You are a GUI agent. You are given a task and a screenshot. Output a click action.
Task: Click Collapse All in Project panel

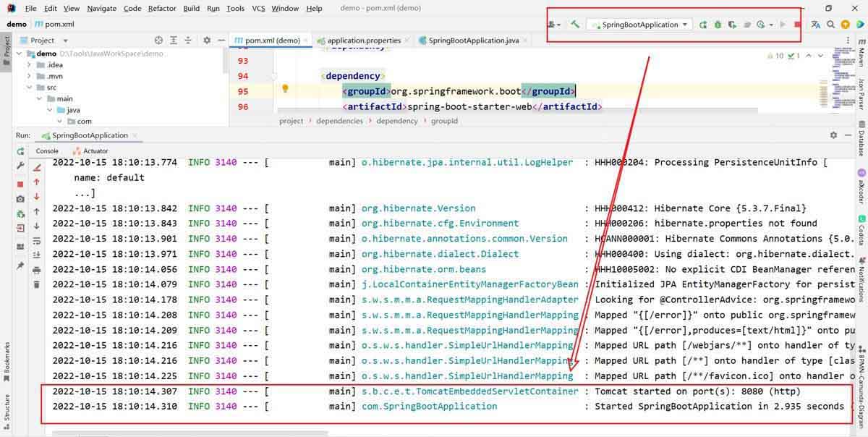coord(188,41)
